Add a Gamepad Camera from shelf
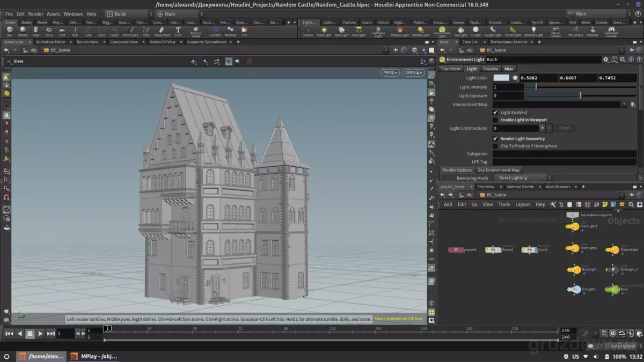This screenshot has width=644, height=362. [611, 32]
